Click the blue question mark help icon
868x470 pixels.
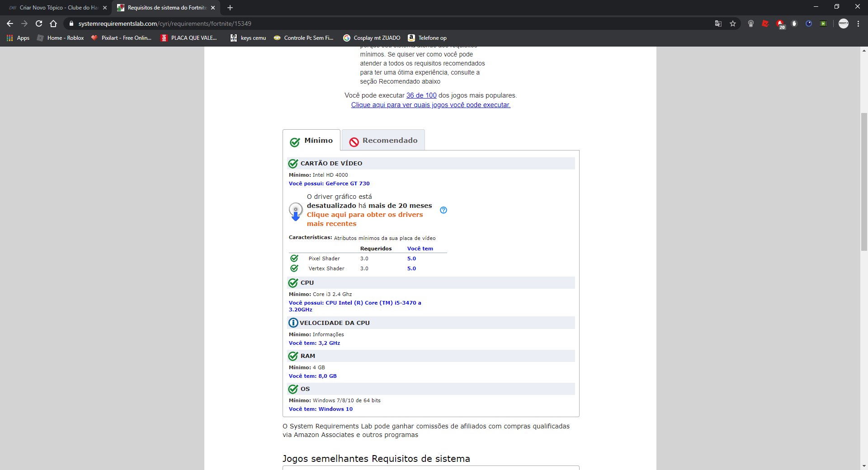(x=443, y=210)
